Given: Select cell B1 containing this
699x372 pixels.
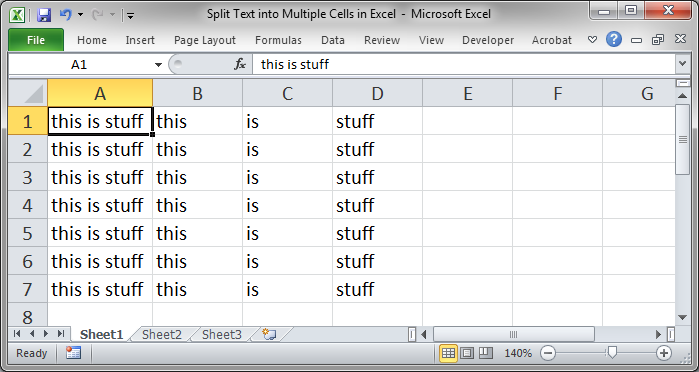Looking at the screenshot, I should pyautogui.click(x=198, y=121).
